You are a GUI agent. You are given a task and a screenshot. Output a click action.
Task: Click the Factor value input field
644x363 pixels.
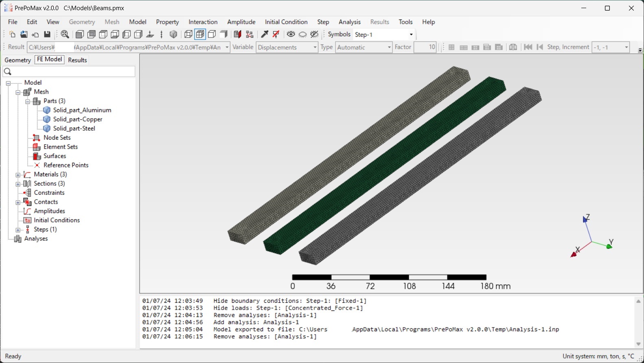425,47
